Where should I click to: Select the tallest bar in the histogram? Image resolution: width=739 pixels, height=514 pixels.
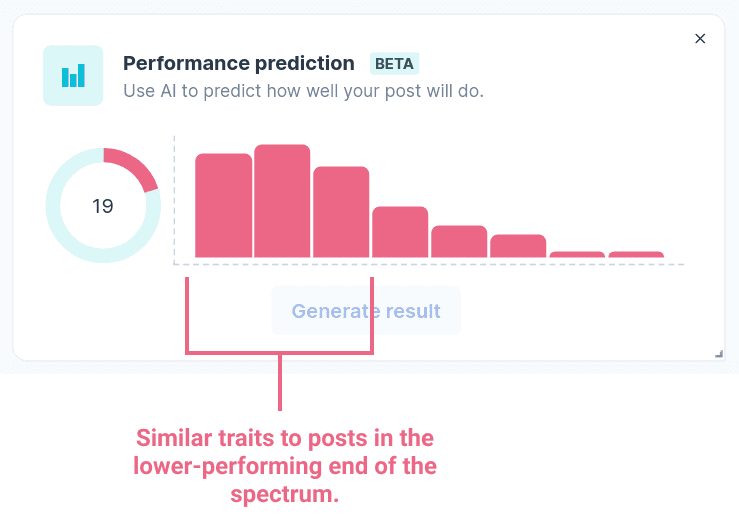click(x=282, y=201)
